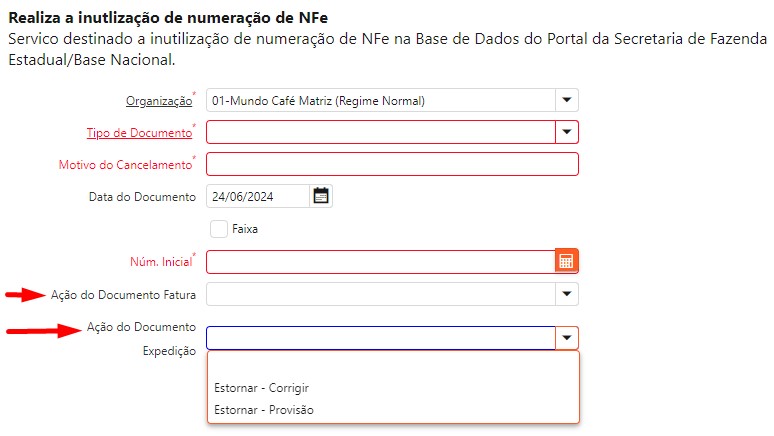Viewport: 774px width, 436px height.
Task: Click the Ação do Documento Expedição field
Action: (380, 338)
